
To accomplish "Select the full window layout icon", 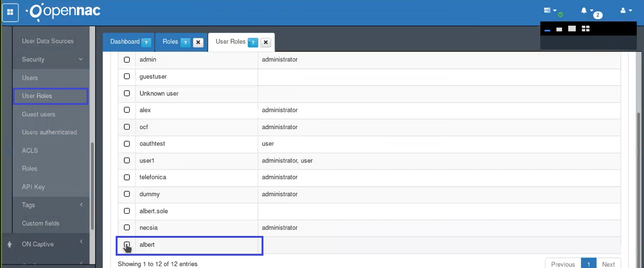I will (x=572, y=29).
